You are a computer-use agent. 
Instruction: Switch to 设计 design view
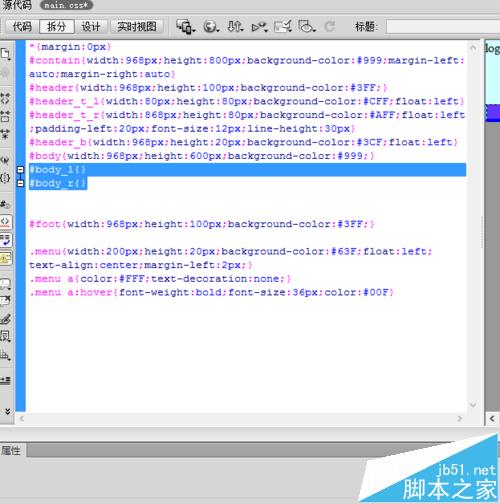(91, 26)
